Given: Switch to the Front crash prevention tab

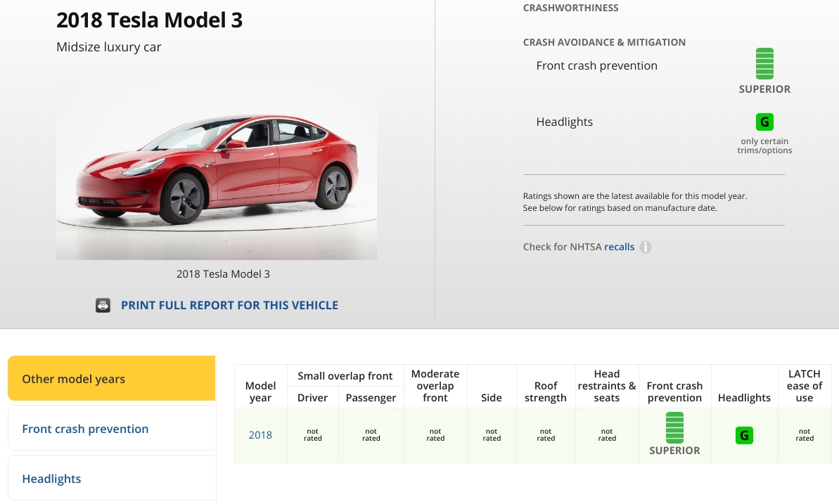Looking at the screenshot, I should 112,428.
